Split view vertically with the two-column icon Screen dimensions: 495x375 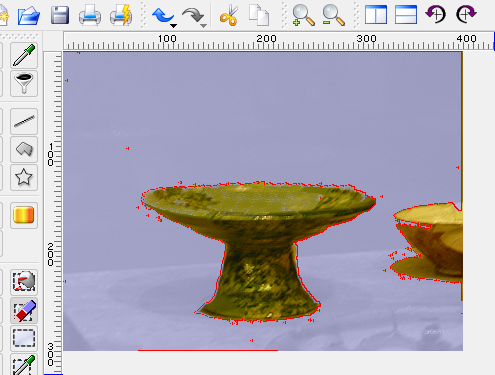point(376,15)
